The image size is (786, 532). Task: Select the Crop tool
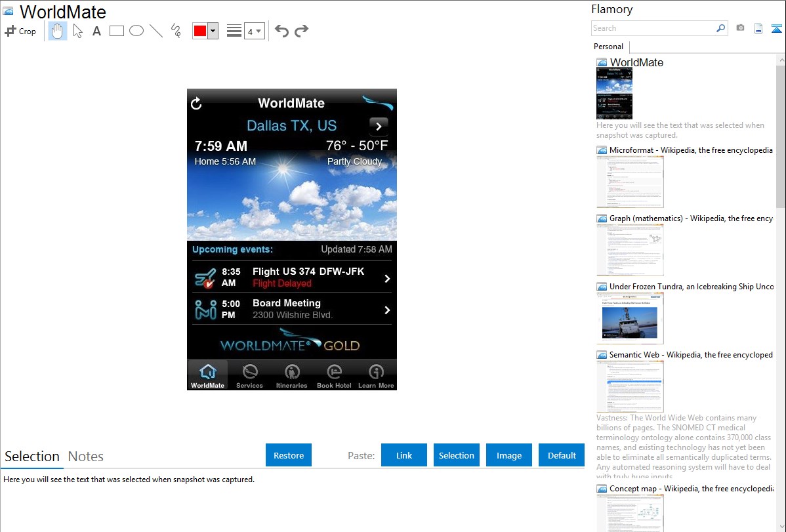pyautogui.click(x=20, y=31)
